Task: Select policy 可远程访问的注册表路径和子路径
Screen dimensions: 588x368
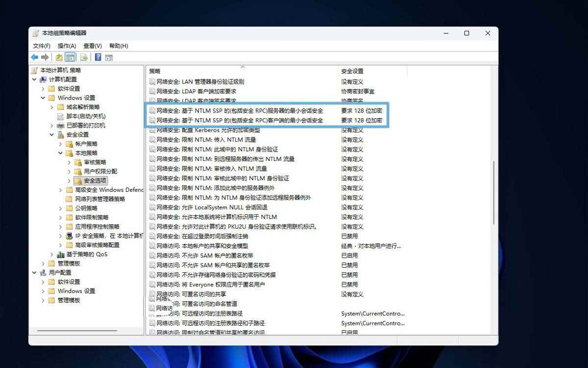Action: (x=210, y=323)
